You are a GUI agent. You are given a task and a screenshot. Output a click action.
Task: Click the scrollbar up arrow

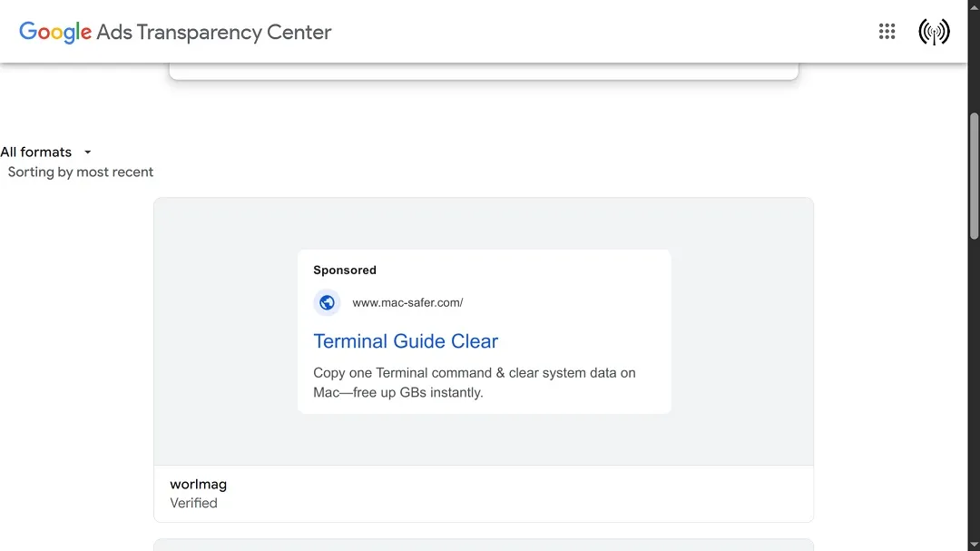974,5
